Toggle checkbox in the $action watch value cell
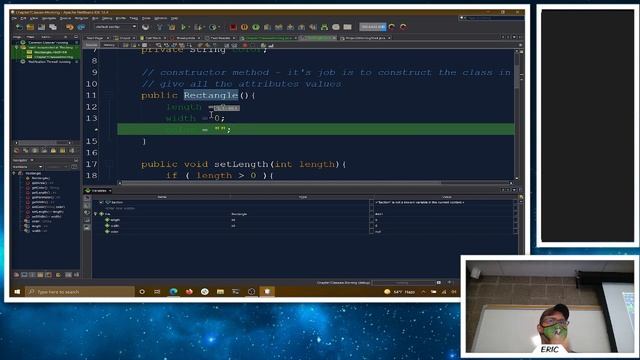This screenshot has width=640, height=360. pos(371,202)
